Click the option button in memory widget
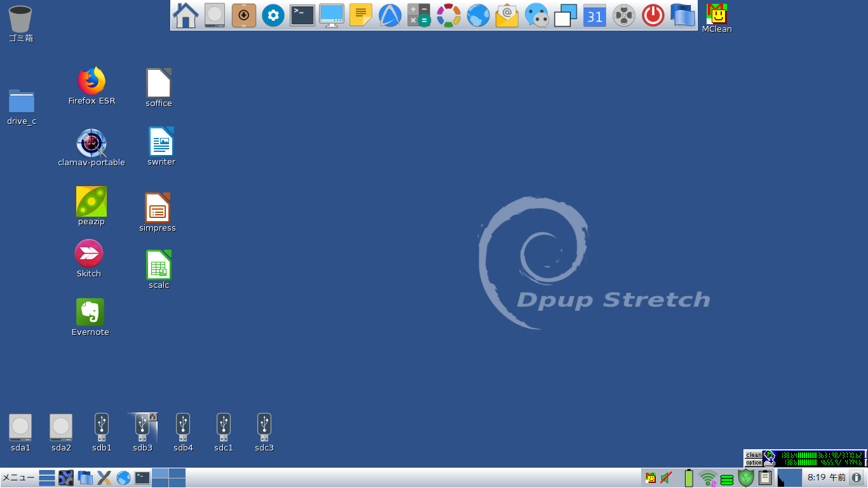The width and height of the screenshot is (868, 488). [x=754, y=463]
